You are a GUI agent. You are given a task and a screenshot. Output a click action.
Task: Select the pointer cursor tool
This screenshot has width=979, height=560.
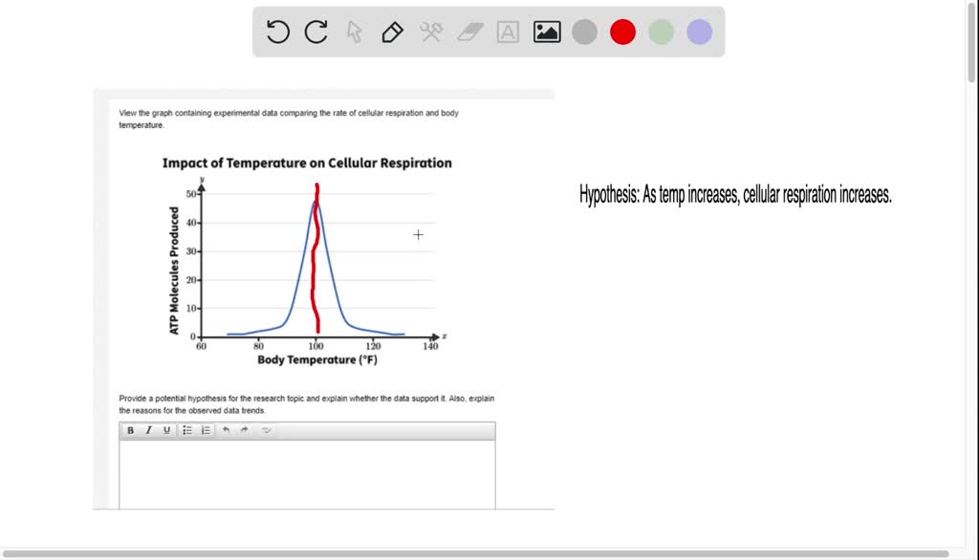pyautogui.click(x=354, y=32)
